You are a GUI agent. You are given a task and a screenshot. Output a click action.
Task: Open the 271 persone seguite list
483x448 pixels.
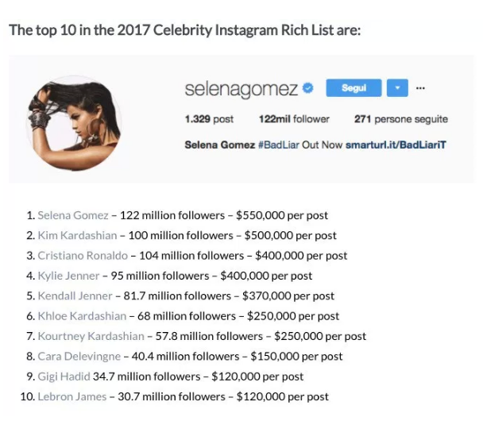click(400, 119)
